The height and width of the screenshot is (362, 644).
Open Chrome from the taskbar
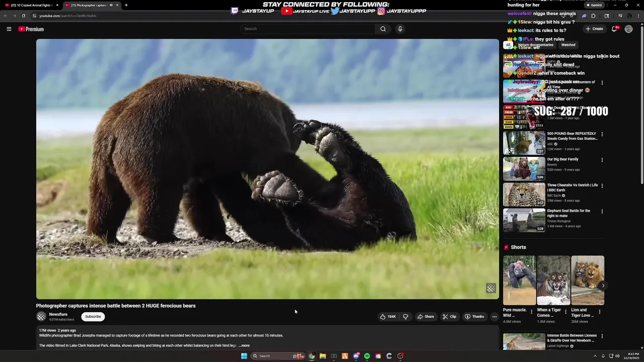[311, 356]
